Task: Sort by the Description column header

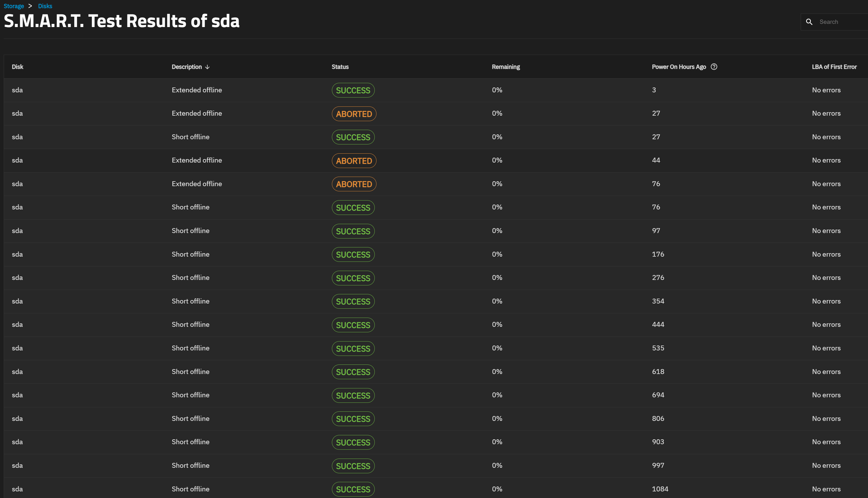Action: coord(187,67)
